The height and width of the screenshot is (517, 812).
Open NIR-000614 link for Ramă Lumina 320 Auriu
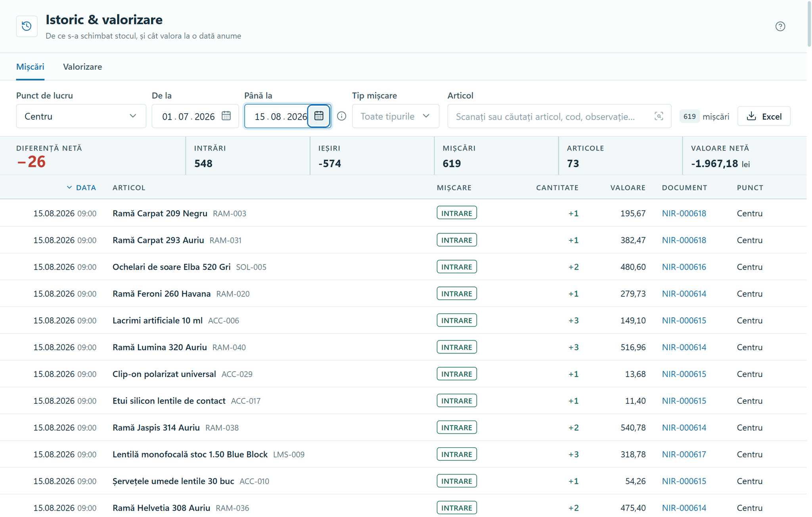(x=684, y=347)
